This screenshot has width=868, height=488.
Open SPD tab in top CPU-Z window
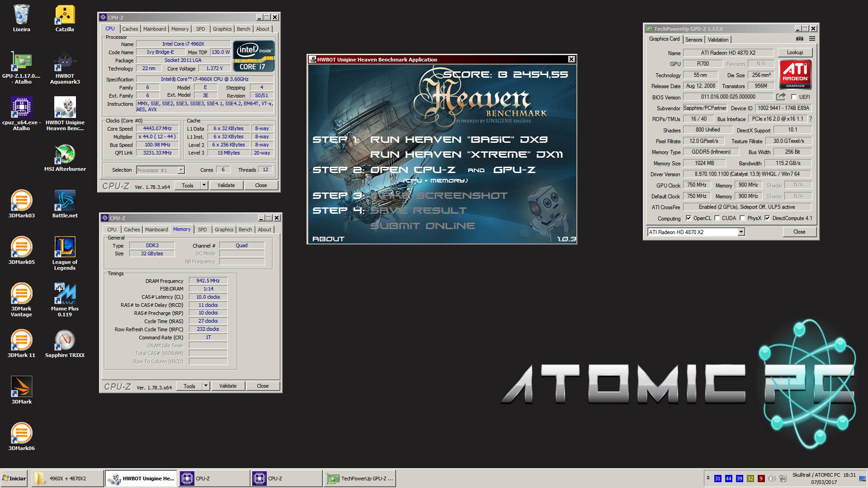tap(201, 29)
